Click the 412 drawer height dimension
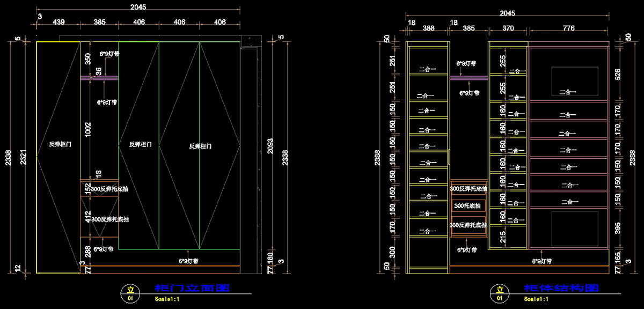This screenshot has width=644, height=309. (x=88, y=217)
